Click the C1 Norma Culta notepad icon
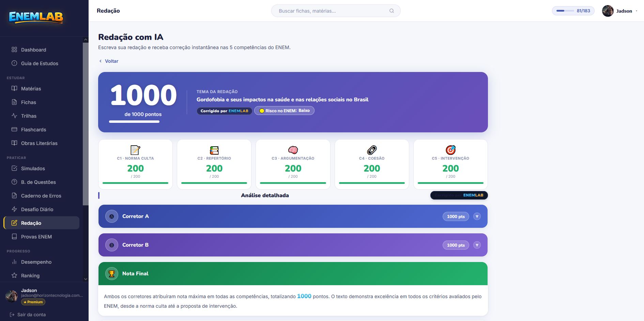 pyautogui.click(x=135, y=150)
